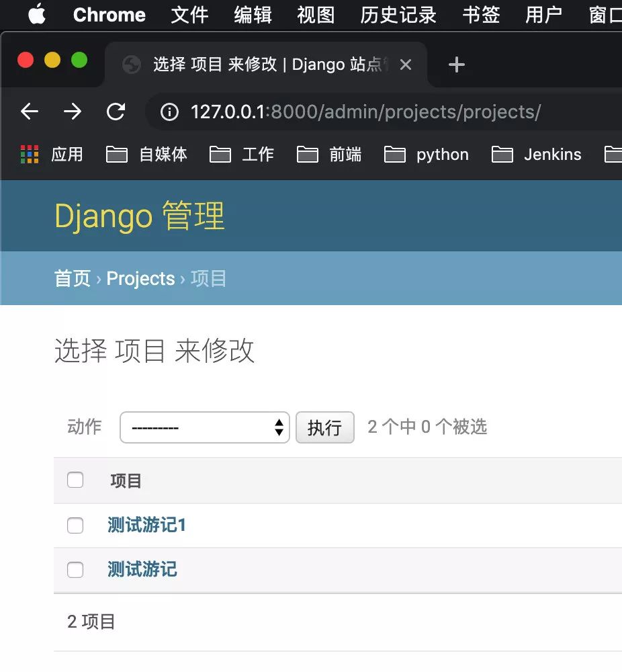Open the apps grid icon in bookmarks bar
Viewport: 622px width, 672px height.
click(30, 155)
